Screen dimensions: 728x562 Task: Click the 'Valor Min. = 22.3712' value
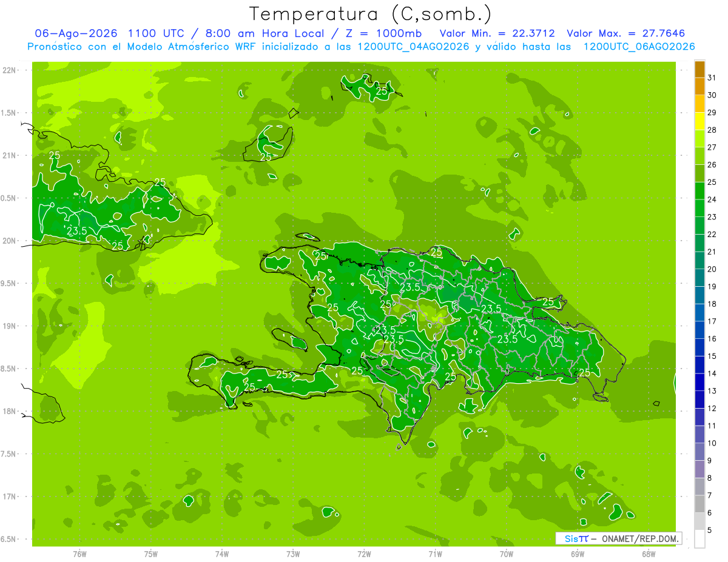tap(497, 33)
